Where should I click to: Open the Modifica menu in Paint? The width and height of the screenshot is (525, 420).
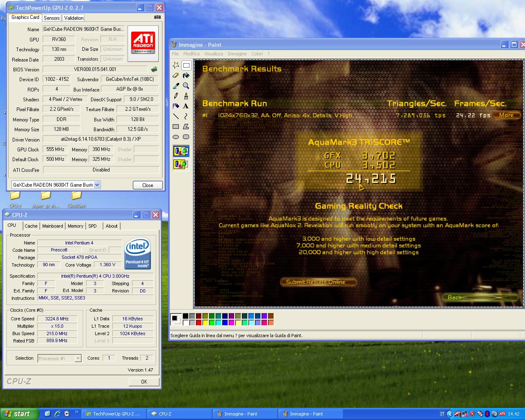pos(191,54)
